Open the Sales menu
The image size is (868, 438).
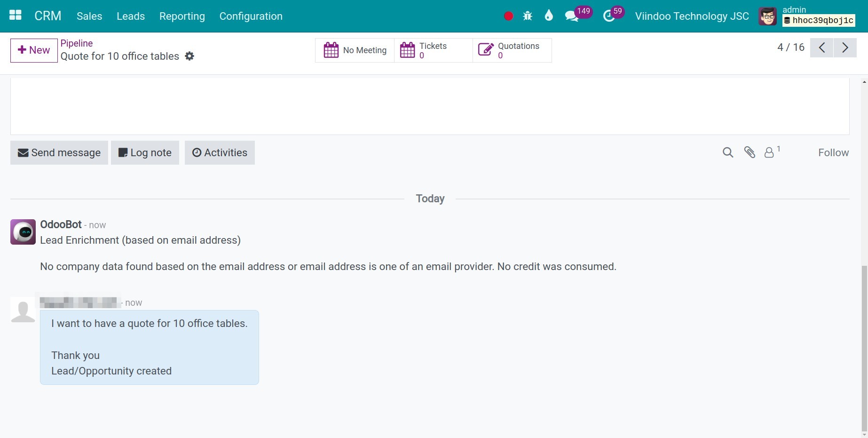89,16
